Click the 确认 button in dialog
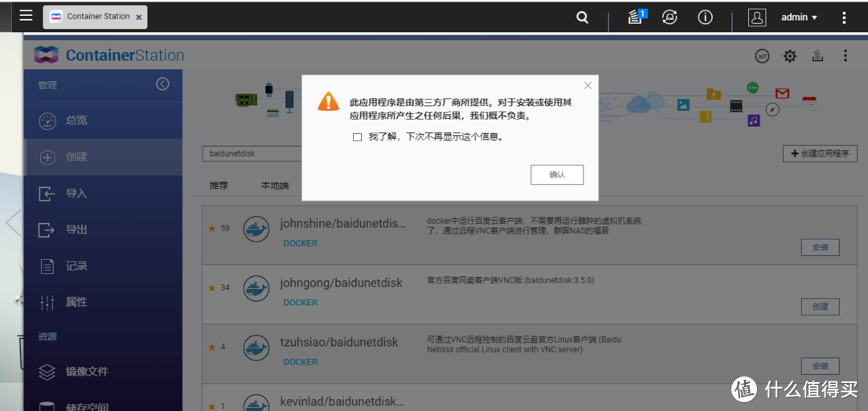The height and width of the screenshot is (411, 868). click(557, 175)
